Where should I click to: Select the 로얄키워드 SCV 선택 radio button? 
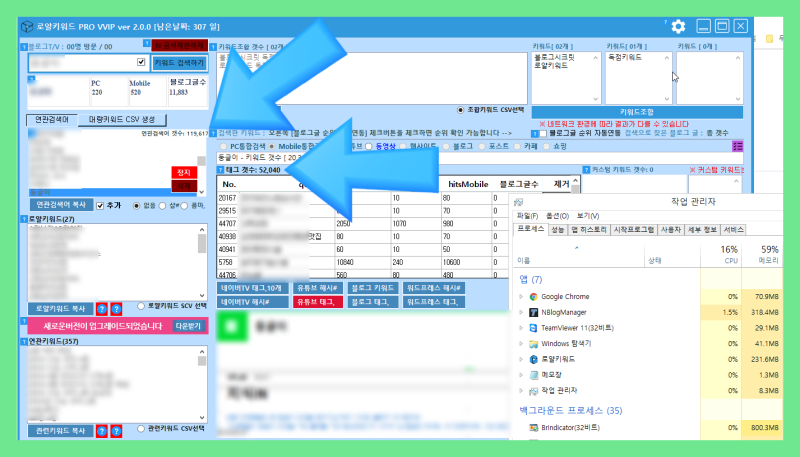point(141,306)
